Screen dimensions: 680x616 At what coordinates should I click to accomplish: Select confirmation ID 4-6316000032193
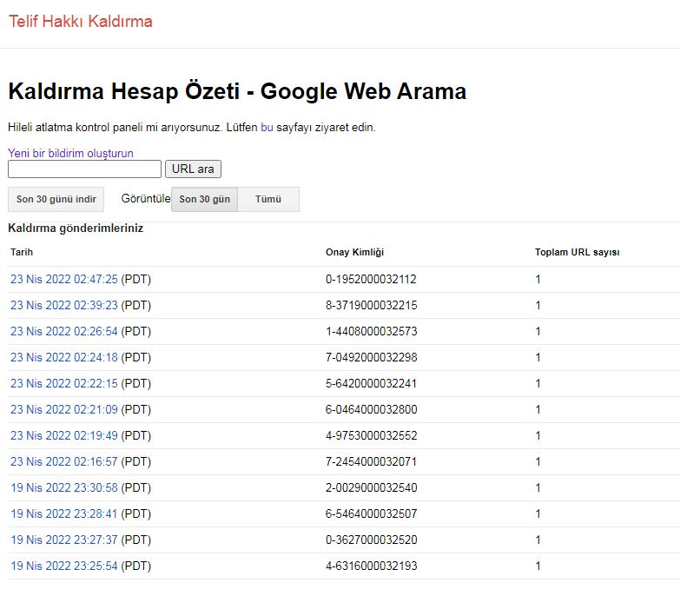point(371,566)
